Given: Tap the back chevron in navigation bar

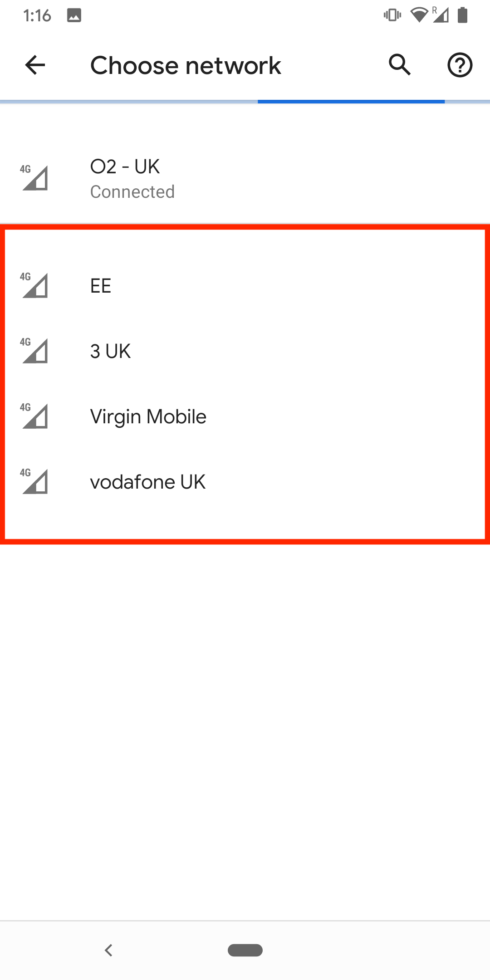Looking at the screenshot, I should click(x=108, y=951).
